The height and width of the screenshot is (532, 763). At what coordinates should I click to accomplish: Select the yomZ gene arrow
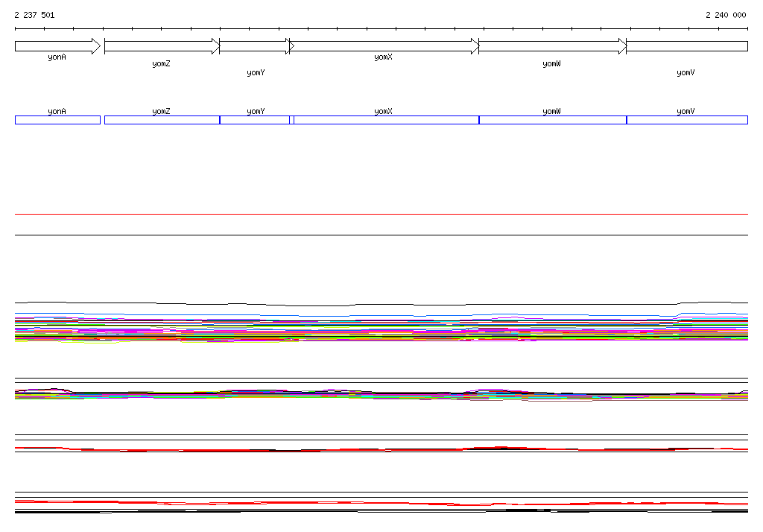pos(162,46)
